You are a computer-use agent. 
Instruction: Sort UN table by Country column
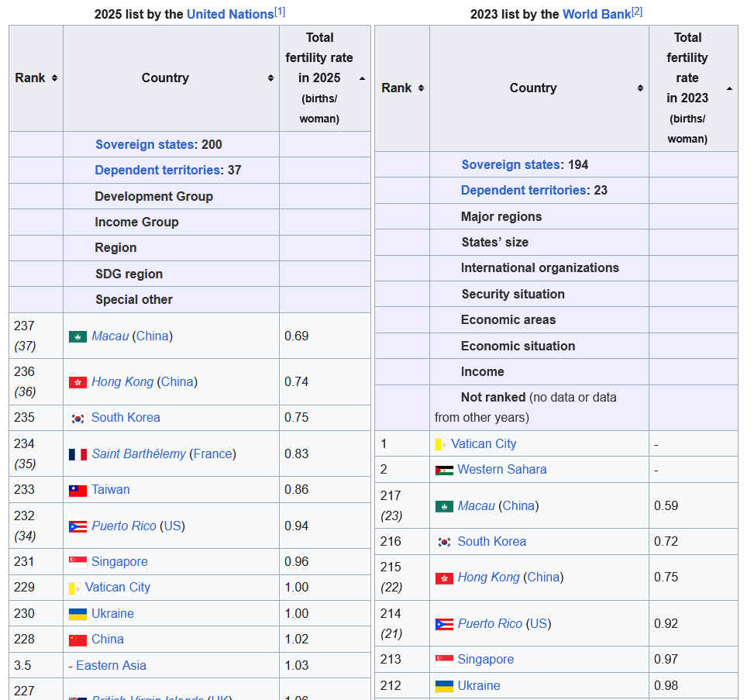270,78
